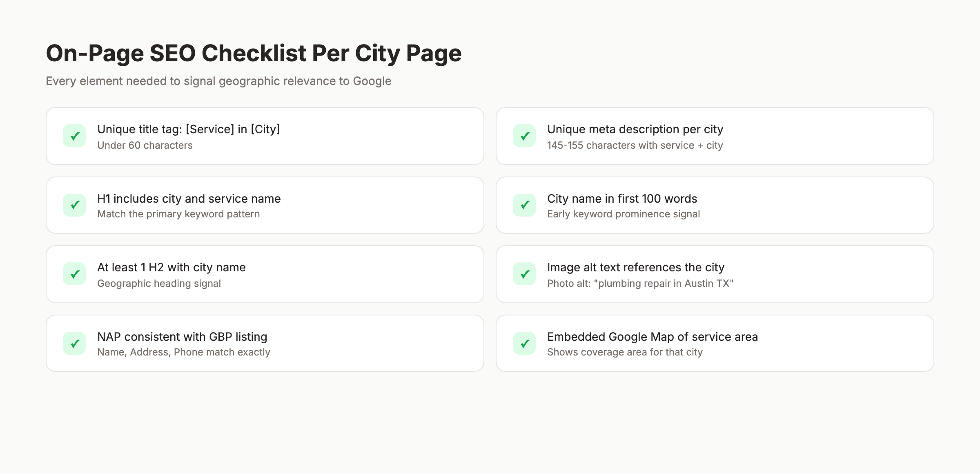
Task: Expand the "At least 1 H2 with city name" card
Action: pos(265,274)
